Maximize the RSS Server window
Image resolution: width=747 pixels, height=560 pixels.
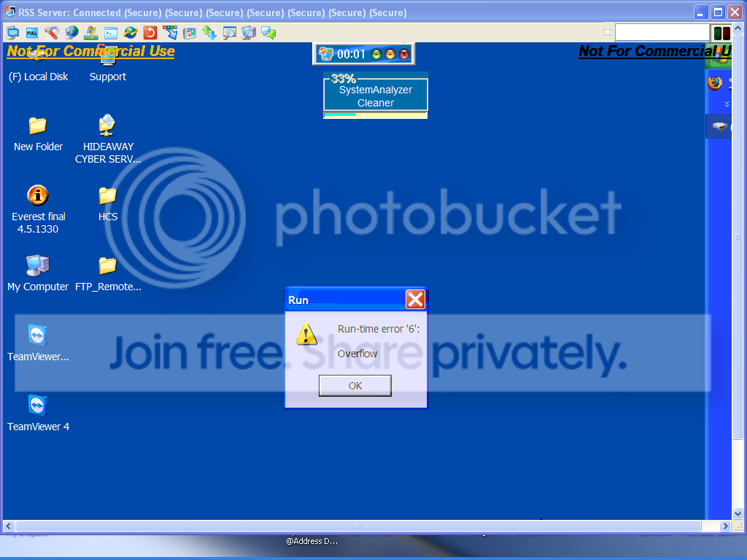pos(718,12)
